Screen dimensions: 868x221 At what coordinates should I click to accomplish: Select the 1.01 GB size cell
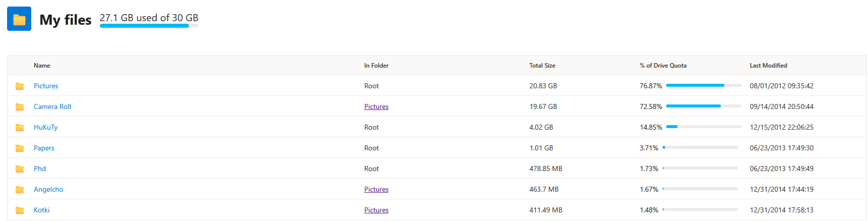point(541,148)
